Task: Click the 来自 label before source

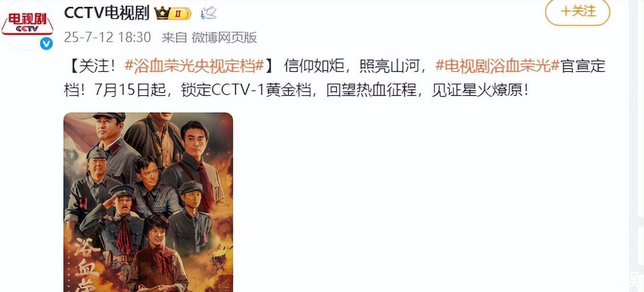Action: (174, 37)
